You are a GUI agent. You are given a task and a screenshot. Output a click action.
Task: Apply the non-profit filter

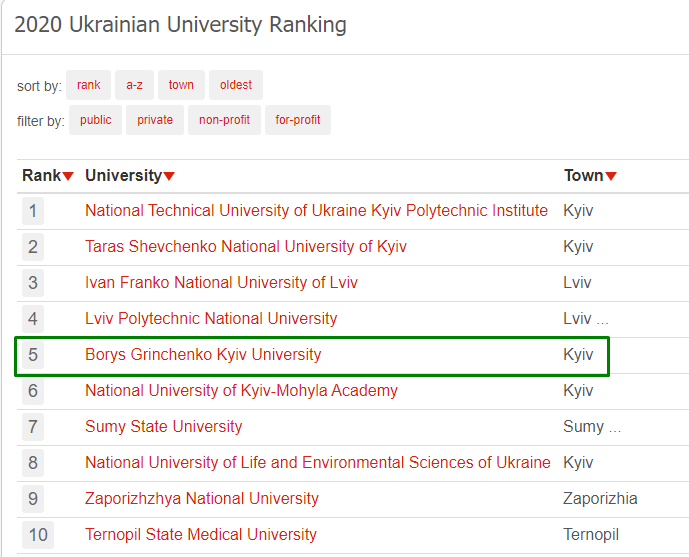(x=224, y=120)
